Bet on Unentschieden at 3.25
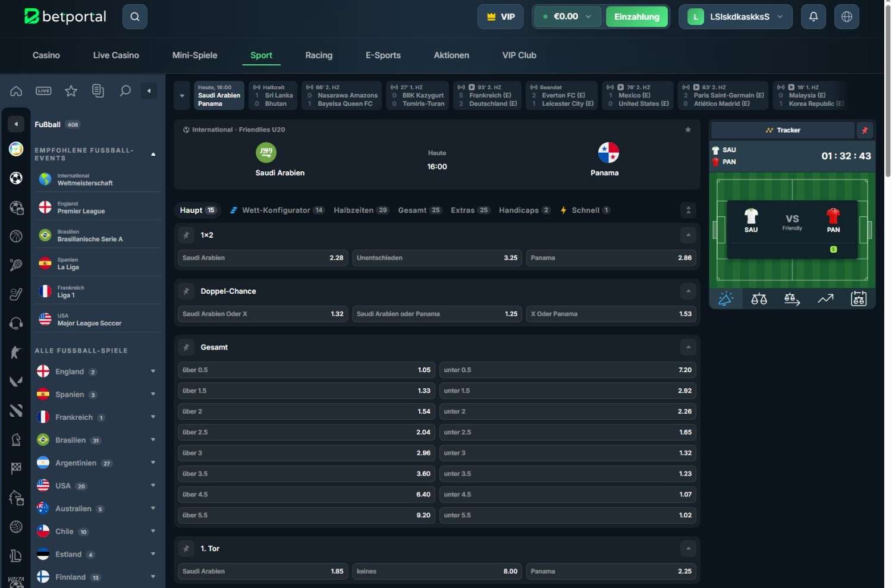This screenshot has width=892, height=588. (436, 258)
